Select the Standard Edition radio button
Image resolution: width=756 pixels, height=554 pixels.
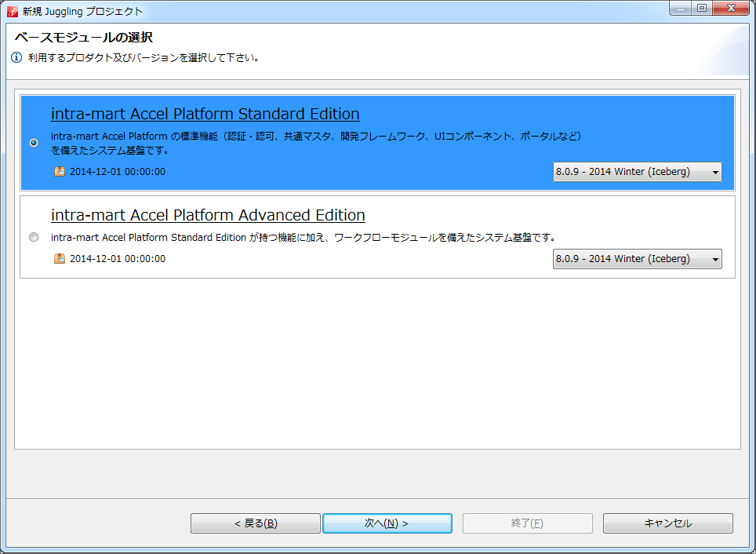coord(34,143)
